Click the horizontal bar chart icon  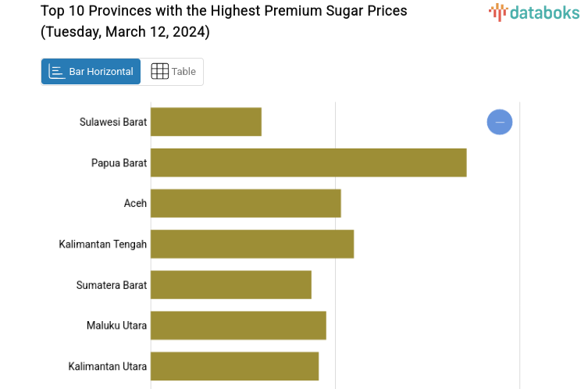(x=57, y=72)
